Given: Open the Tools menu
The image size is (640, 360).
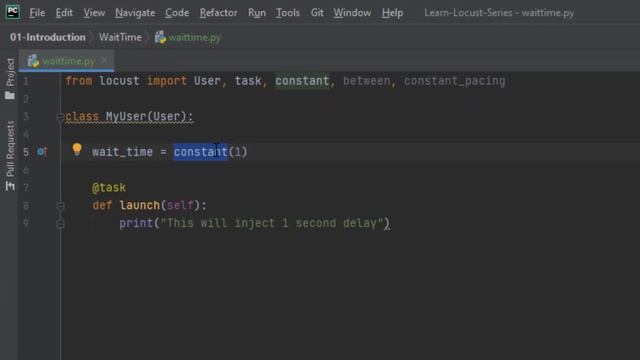Looking at the screenshot, I should point(288,13).
